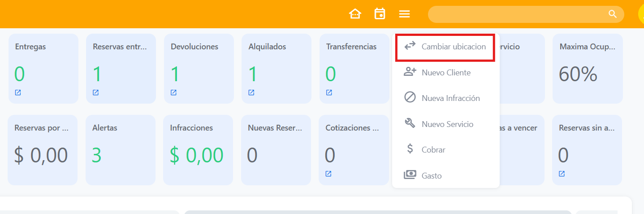The image size is (644, 214).
Task: Open external link icon under Entregas
Action: click(x=18, y=93)
